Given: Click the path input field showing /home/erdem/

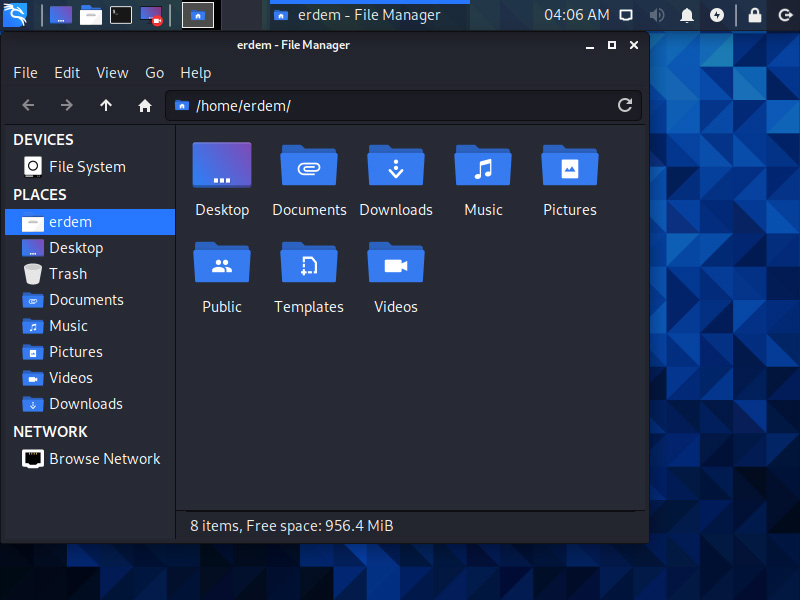Looking at the screenshot, I should 400,105.
